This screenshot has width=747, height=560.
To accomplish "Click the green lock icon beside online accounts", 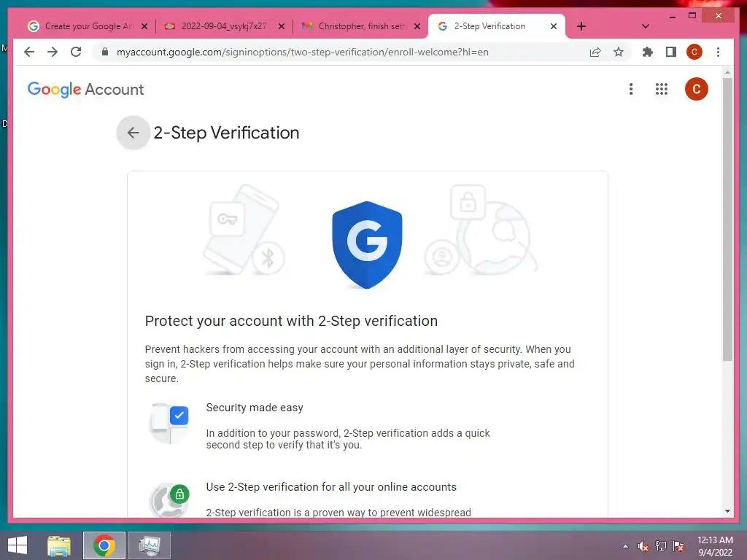I will pyautogui.click(x=179, y=494).
